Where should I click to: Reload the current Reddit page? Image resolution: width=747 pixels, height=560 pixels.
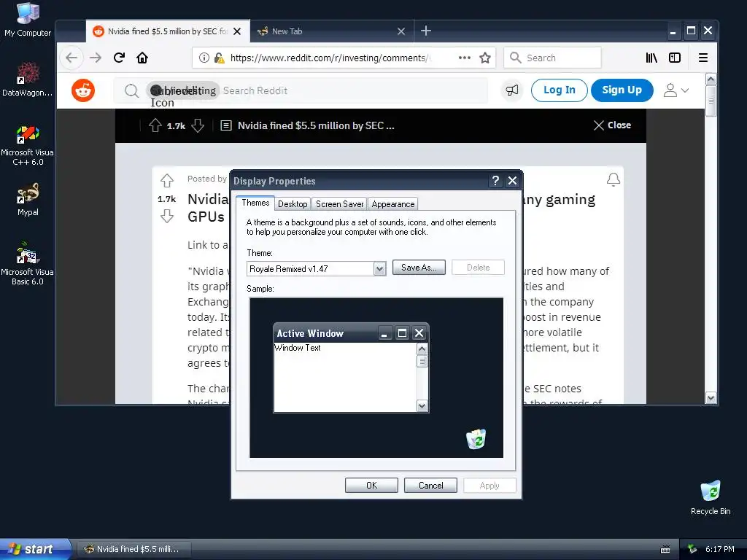119,58
